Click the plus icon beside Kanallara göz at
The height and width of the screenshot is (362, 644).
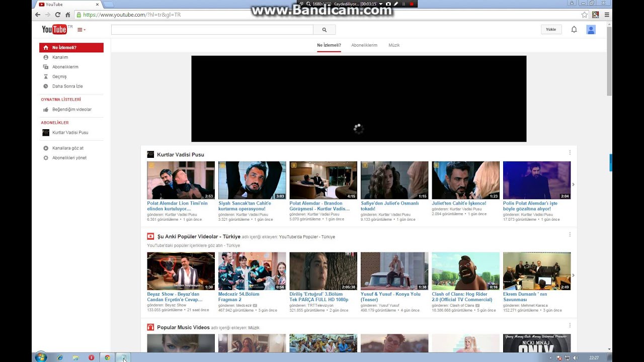[x=46, y=148]
